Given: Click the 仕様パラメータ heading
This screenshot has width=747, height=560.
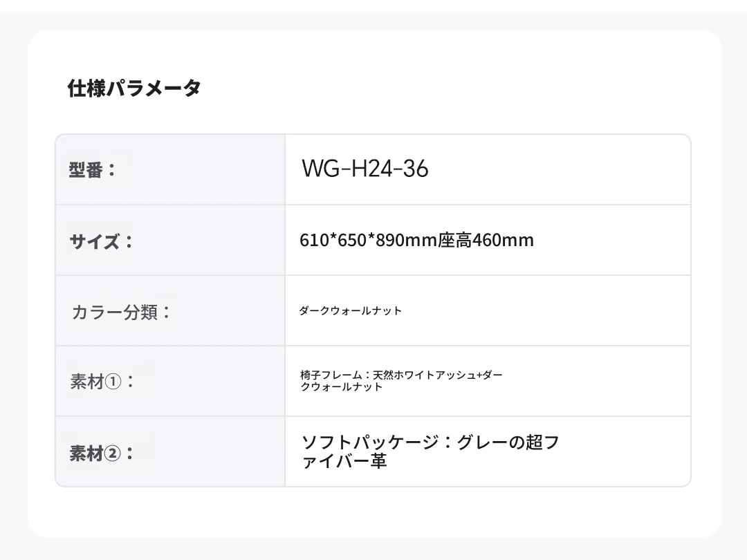Looking at the screenshot, I should tap(134, 88).
